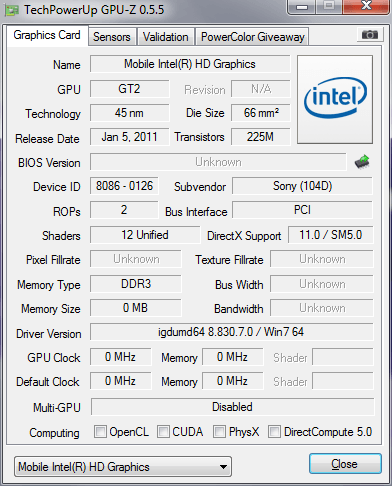Click the Memory Size field 0 MB
Image resolution: width=392 pixels, height=486 pixels.
136,308
